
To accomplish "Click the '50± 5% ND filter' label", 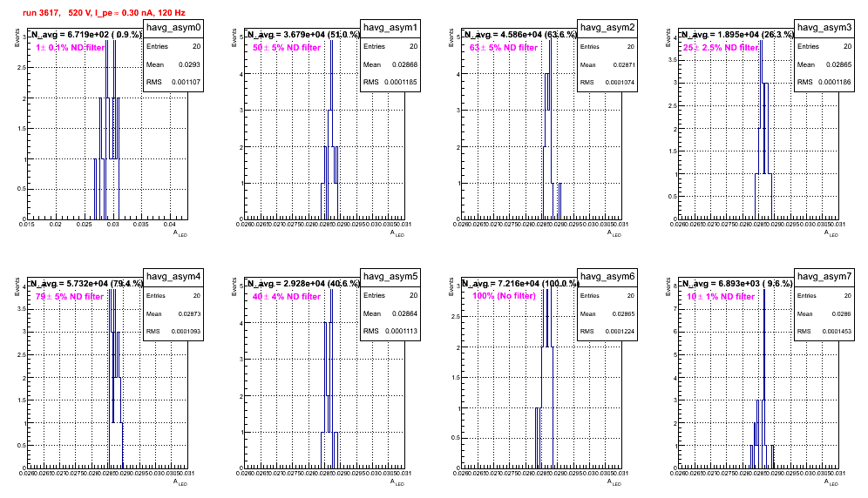I will 287,48.
